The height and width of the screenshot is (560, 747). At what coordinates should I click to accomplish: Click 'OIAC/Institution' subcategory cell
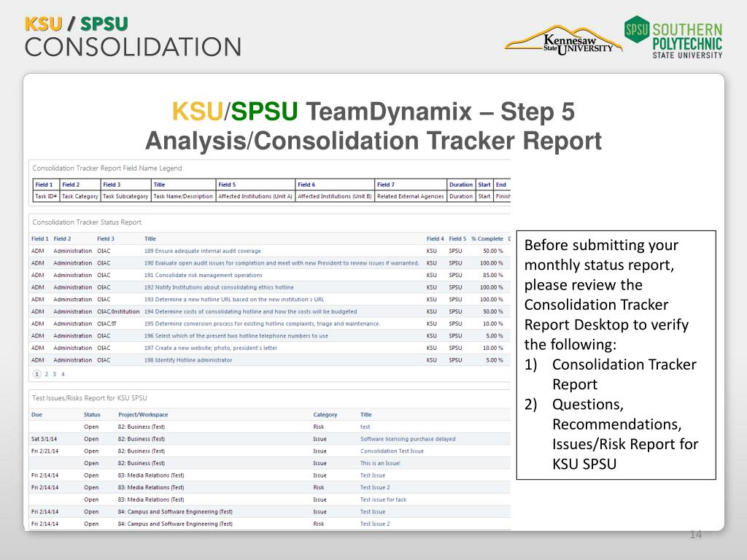coord(118,311)
